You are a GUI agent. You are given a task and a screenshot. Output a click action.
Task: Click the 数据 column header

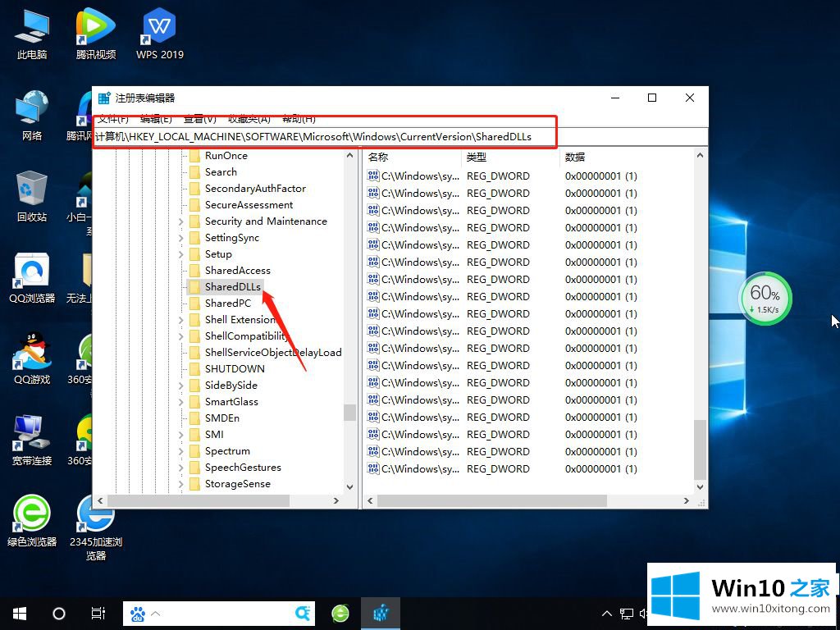coord(575,157)
